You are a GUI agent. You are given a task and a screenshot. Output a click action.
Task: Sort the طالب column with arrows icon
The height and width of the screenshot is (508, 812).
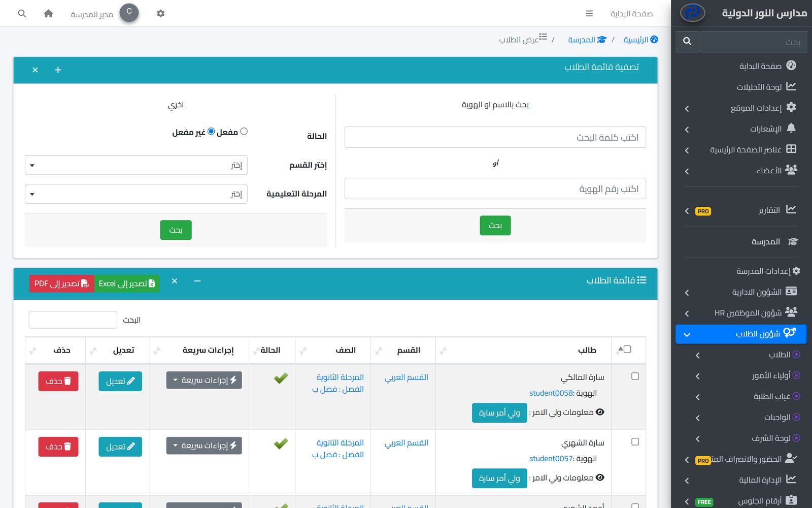click(x=443, y=351)
